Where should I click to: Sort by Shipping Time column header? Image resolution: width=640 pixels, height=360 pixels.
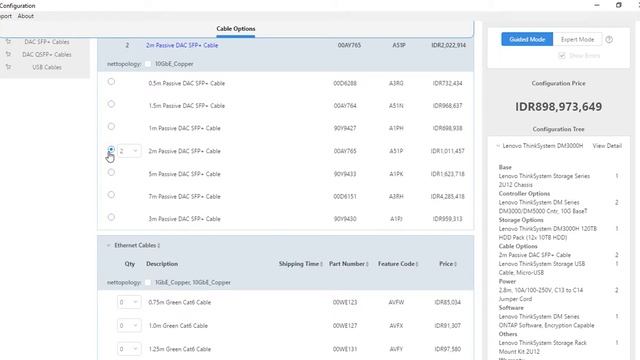(300, 264)
